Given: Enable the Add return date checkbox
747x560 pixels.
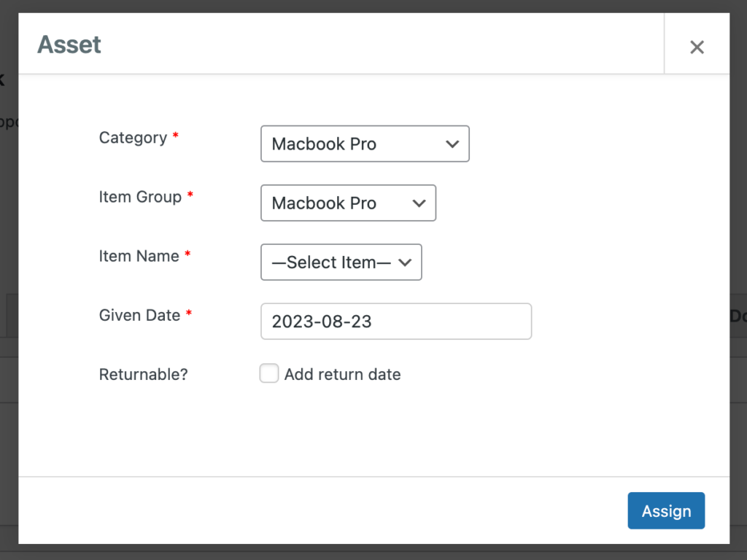Looking at the screenshot, I should (269, 373).
